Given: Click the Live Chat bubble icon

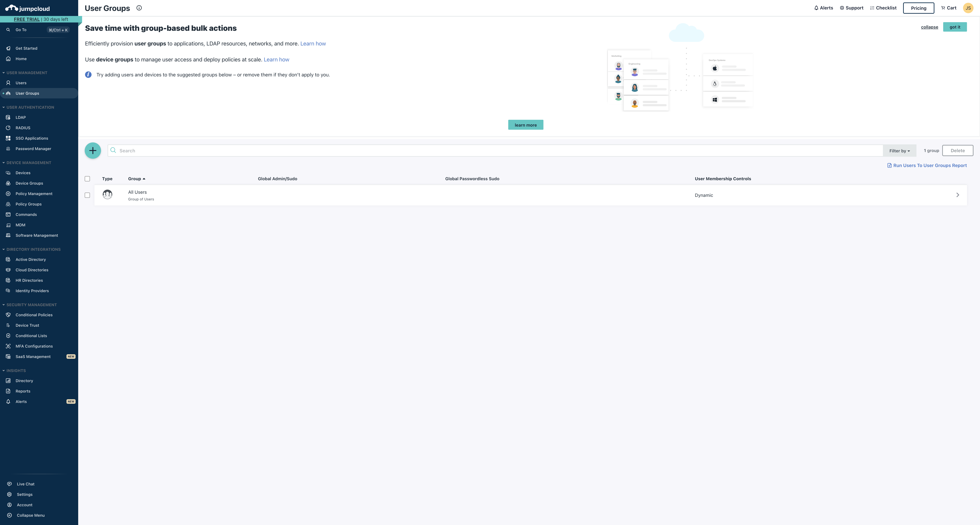Looking at the screenshot, I should click(9, 484).
